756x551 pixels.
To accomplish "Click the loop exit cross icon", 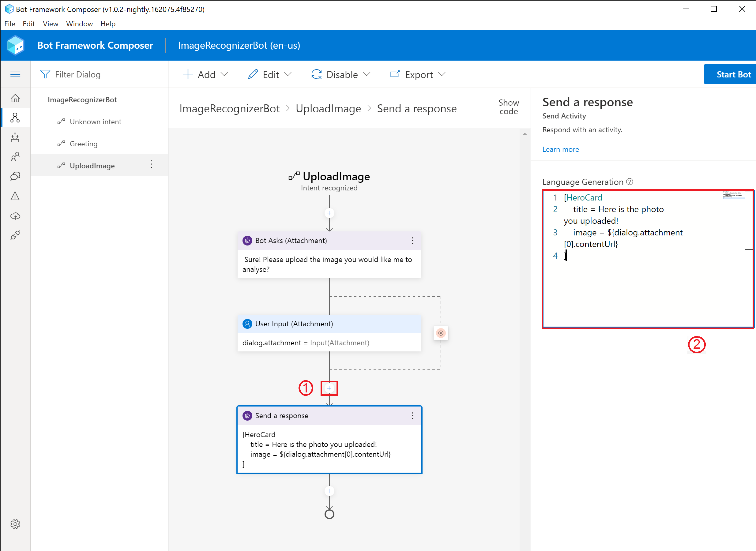I will tap(441, 333).
